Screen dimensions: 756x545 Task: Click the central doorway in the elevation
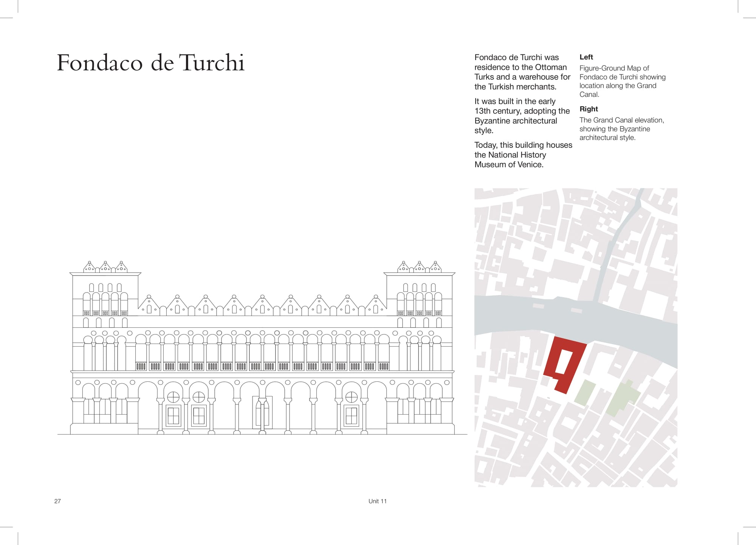262,412
